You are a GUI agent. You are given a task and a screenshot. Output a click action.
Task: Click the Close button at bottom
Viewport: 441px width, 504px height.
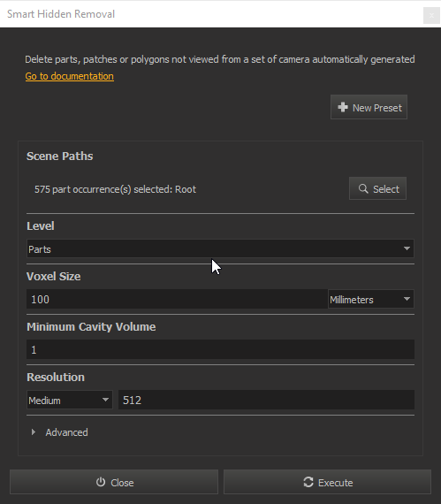pyautogui.click(x=114, y=482)
